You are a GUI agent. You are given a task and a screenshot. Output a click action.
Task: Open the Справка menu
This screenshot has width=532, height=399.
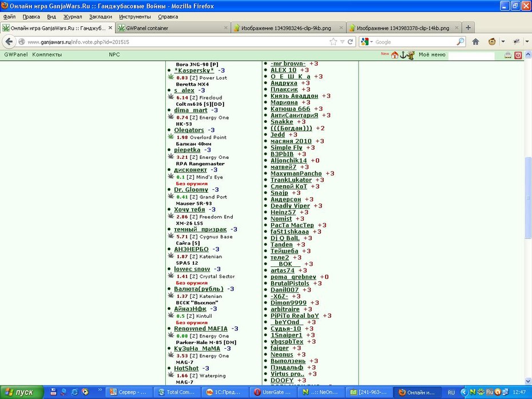168,17
